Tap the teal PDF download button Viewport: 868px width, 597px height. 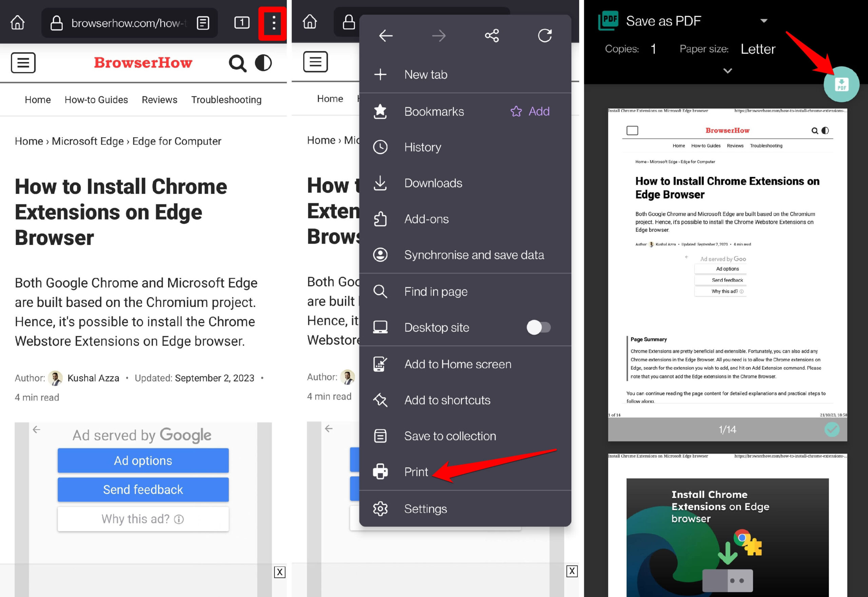pos(842,85)
